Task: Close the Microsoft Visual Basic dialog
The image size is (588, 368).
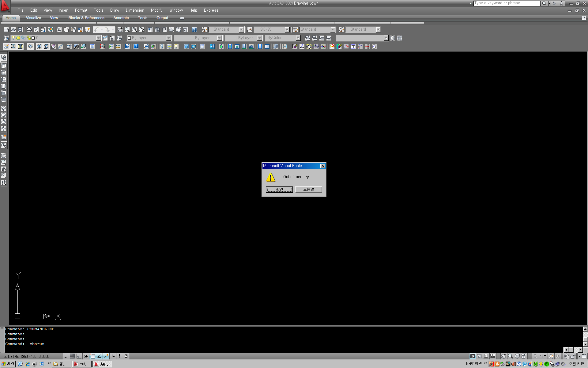Action: [322, 166]
